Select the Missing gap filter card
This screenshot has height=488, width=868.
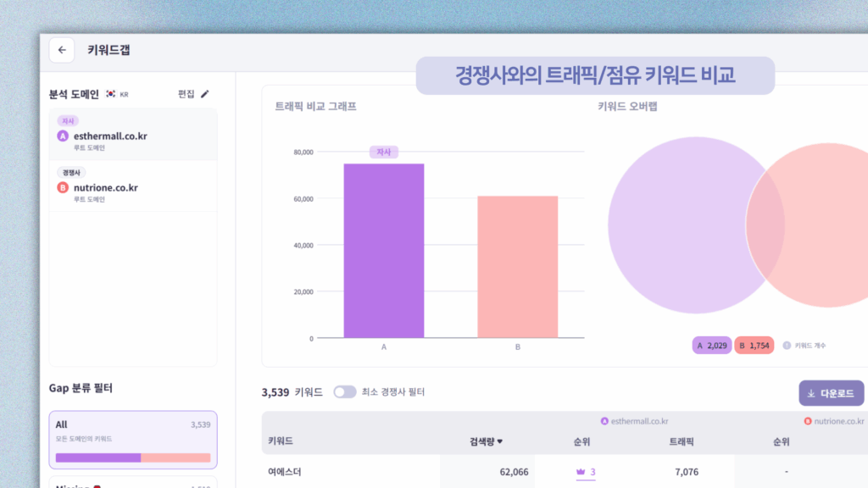tap(133, 484)
